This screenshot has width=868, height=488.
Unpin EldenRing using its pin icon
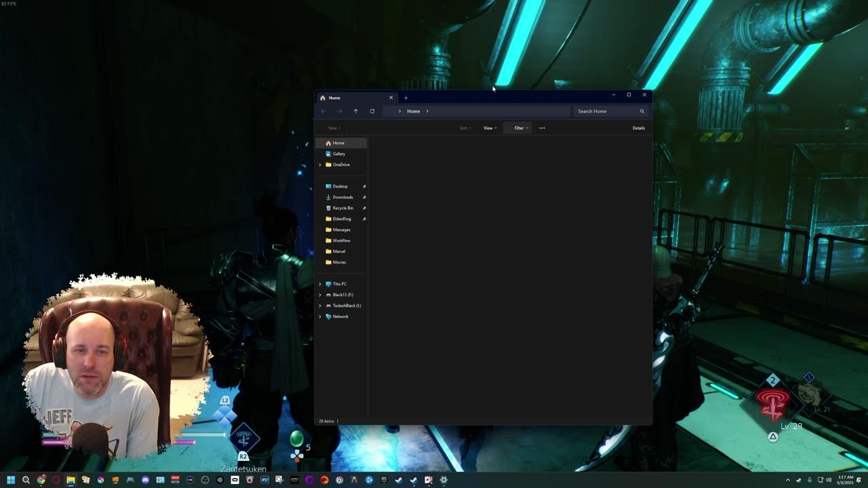(x=364, y=219)
